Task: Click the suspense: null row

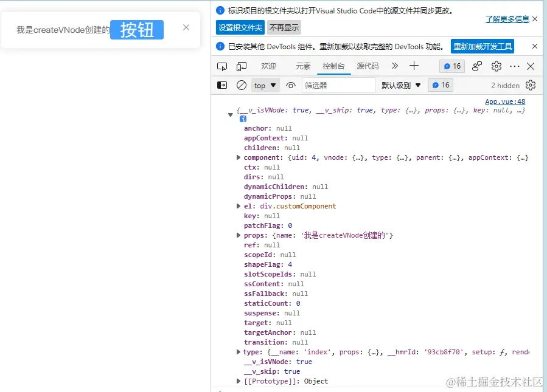Action: [272, 313]
